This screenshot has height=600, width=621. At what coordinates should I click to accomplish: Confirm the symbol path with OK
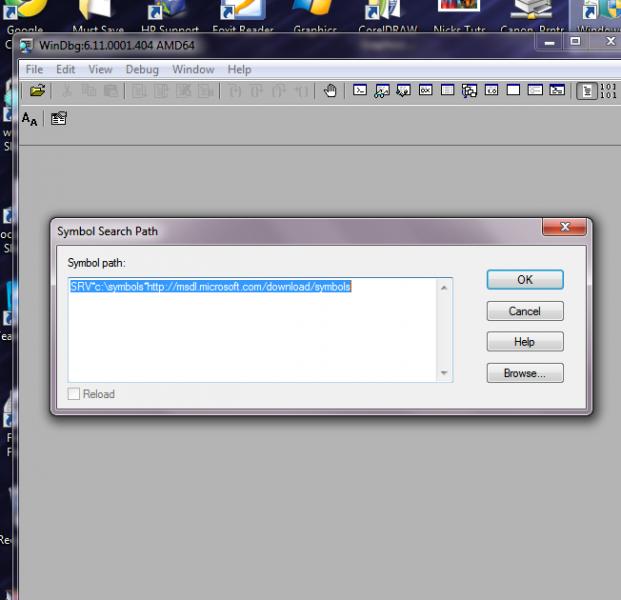525,280
